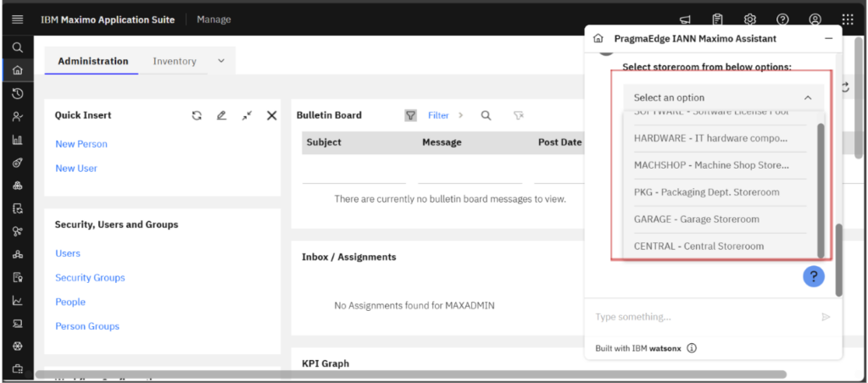The height and width of the screenshot is (383, 868).
Task: Click the person-with-checkmark sidebar icon
Action: (17, 117)
